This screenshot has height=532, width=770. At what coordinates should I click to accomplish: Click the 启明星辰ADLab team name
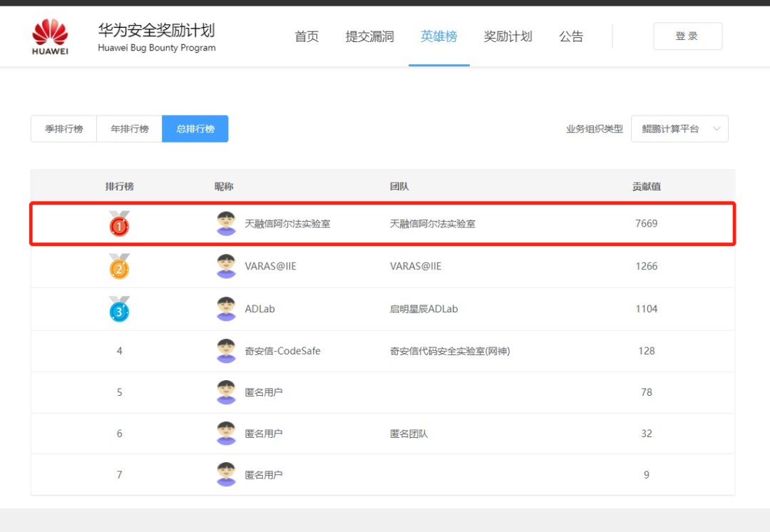pos(423,310)
